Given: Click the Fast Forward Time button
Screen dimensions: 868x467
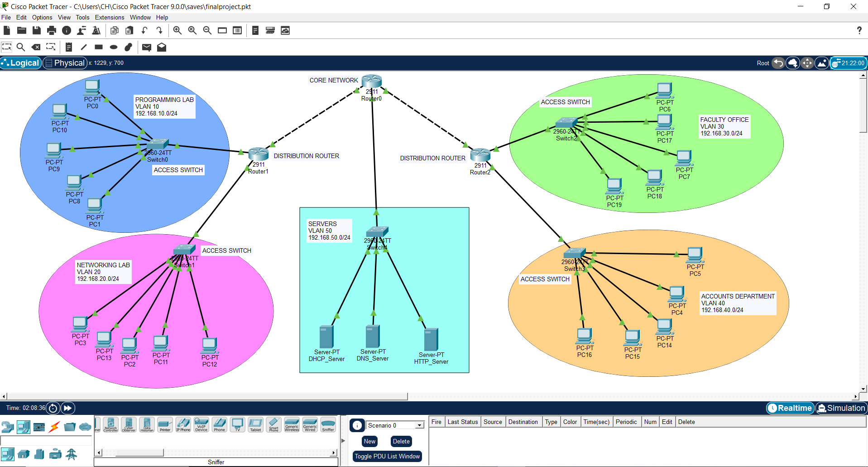Looking at the screenshot, I should [67, 408].
